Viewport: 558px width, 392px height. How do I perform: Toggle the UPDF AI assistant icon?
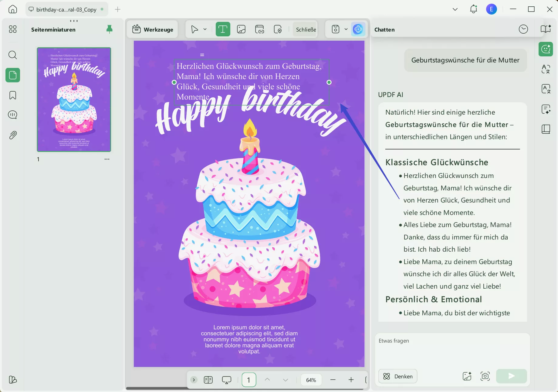[358, 29]
